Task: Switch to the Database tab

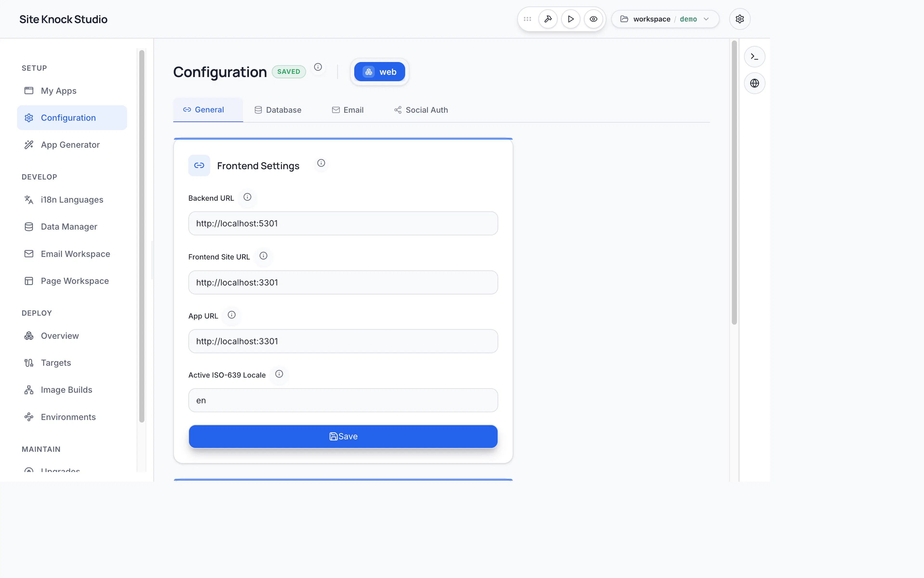Action: click(278, 110)
